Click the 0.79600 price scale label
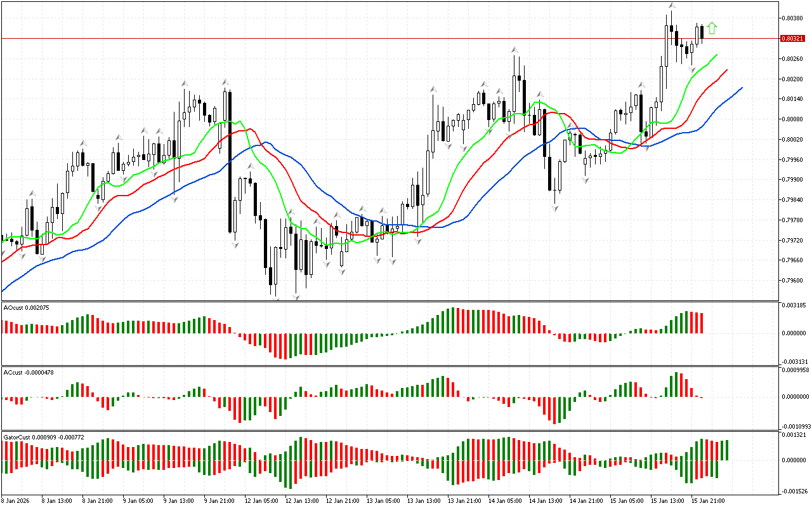The width and height of the screenshot is (812, 508). click(x=791, y=281)
